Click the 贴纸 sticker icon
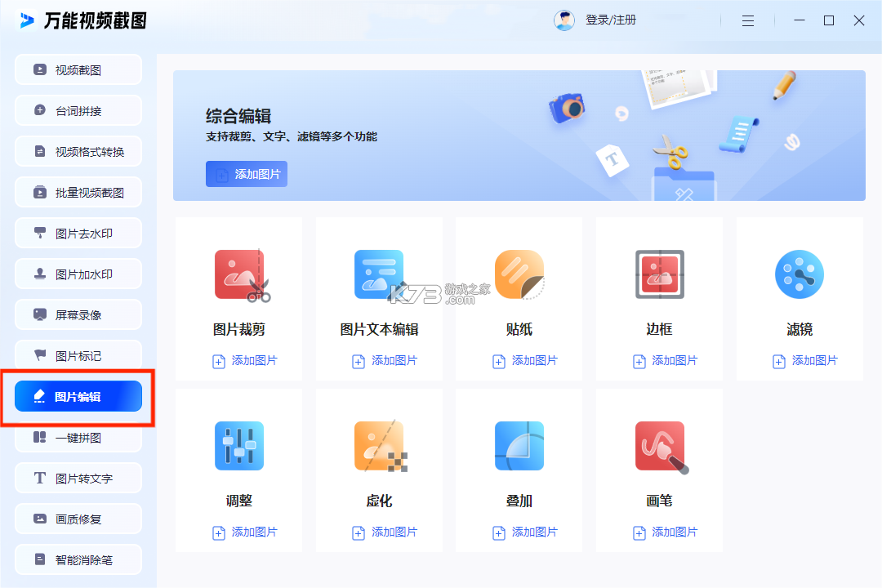This screenshot has width=882, height=588. pos(519,274)
